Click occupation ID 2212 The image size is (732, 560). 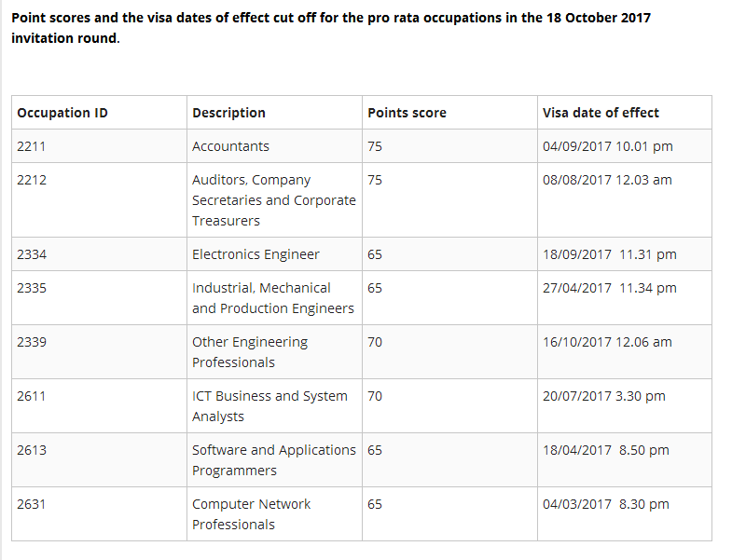tap(31, 180)
